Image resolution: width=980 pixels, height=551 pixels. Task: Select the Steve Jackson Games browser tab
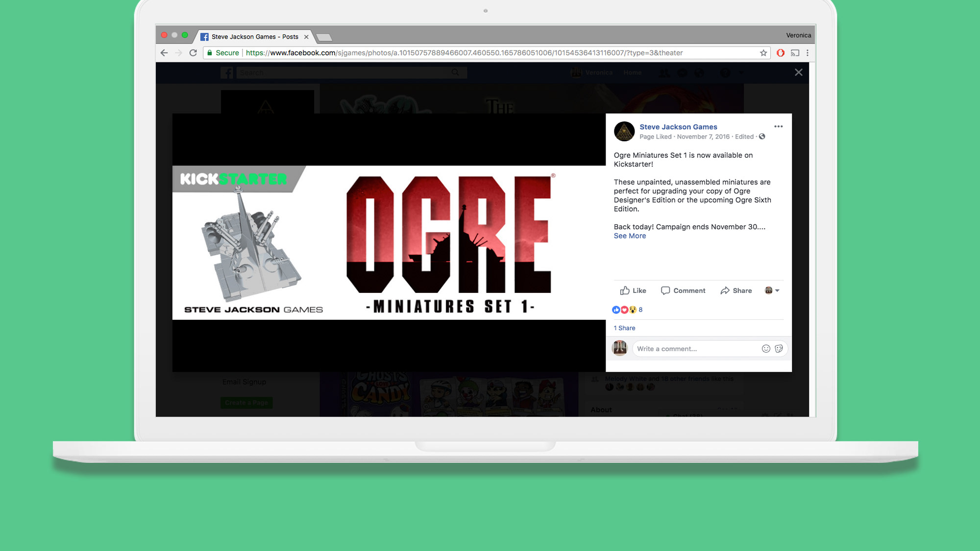tap(255, 37)
